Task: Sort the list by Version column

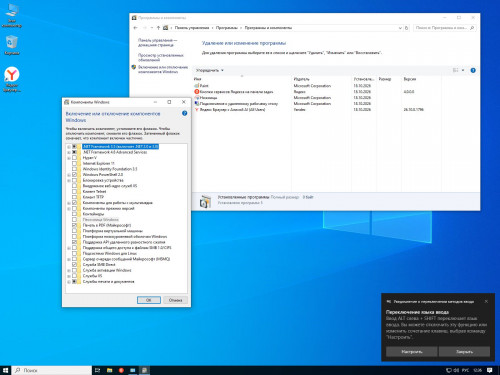Action: point(421,79)
